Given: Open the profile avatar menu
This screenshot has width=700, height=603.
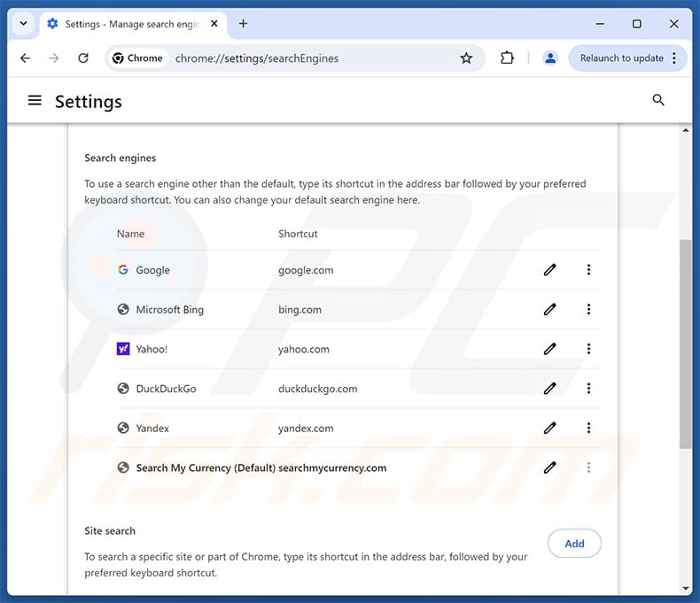Looking at the screenshot, I should point(550,58).
